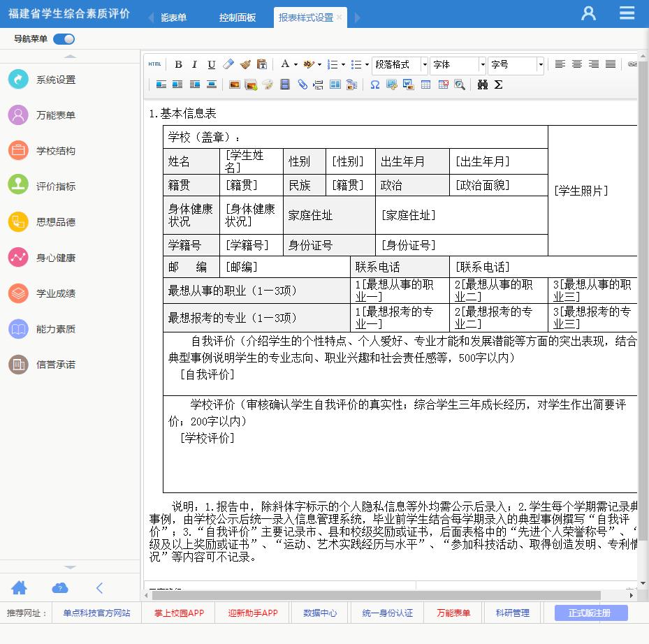Open the hamburger menu
This screenshot has width=649, height=644.
click(x=627, y=13)
